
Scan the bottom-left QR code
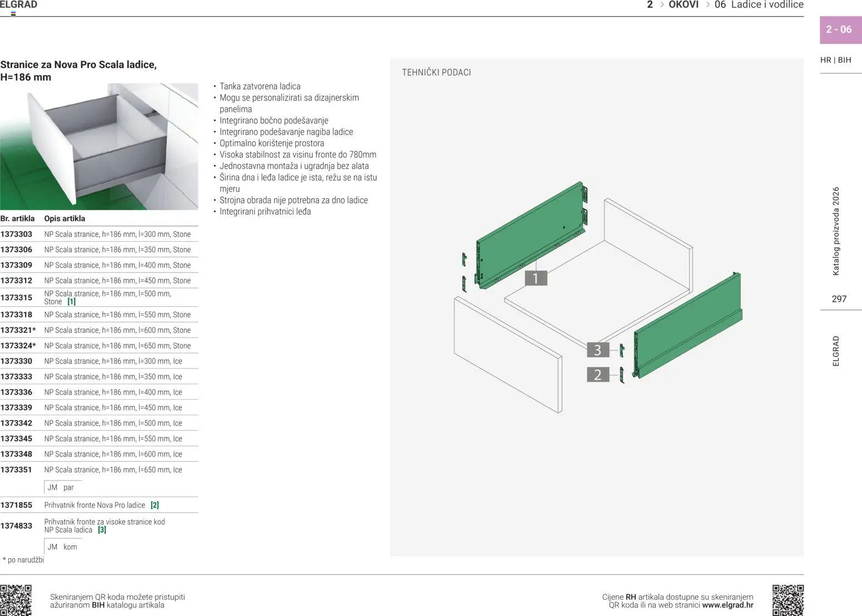pyautogui.click(x=17, y=600)
